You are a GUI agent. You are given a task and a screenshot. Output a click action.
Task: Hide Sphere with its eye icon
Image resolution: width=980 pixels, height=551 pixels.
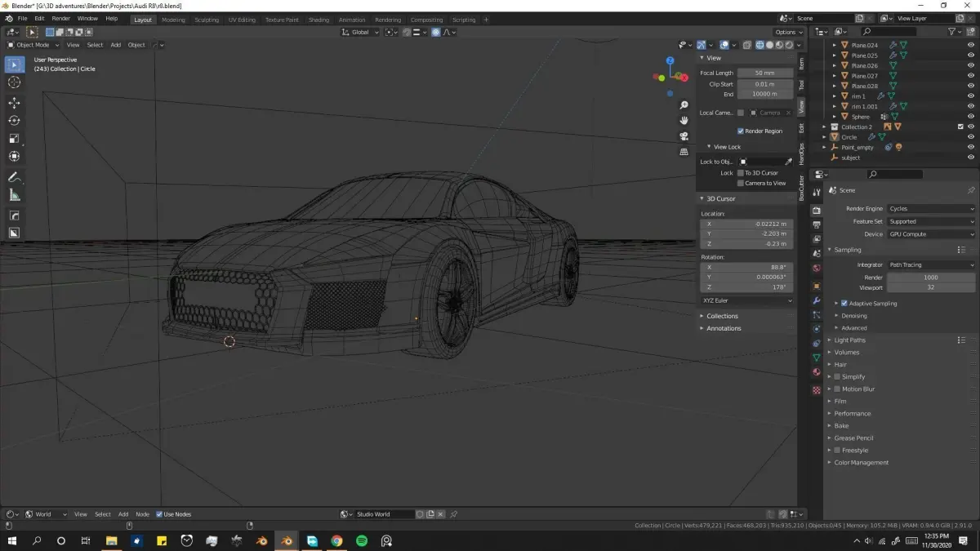[971, 117]
